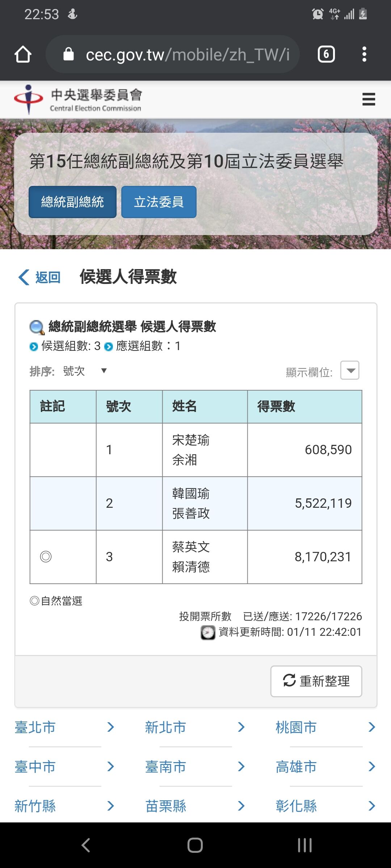Expand the 顯示欄位 column selector dropdown
The width and height of the screenshot is (391, 868).
click(350, 370)
